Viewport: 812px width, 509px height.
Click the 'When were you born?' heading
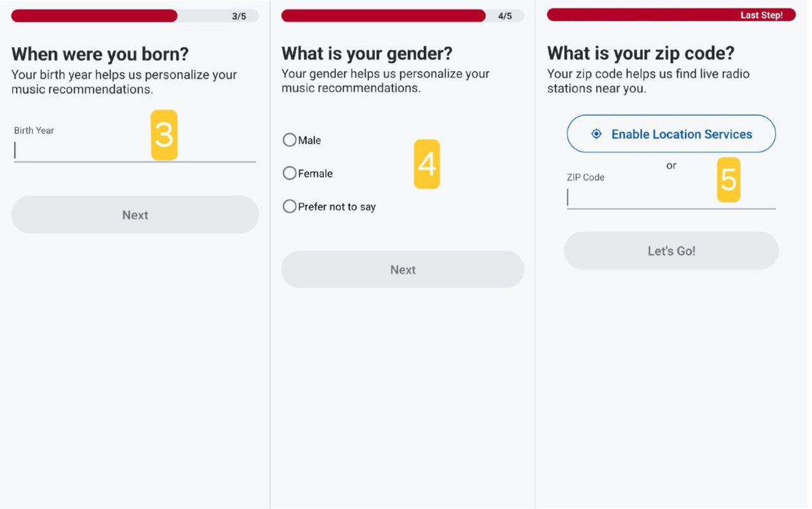click(100, 54)
